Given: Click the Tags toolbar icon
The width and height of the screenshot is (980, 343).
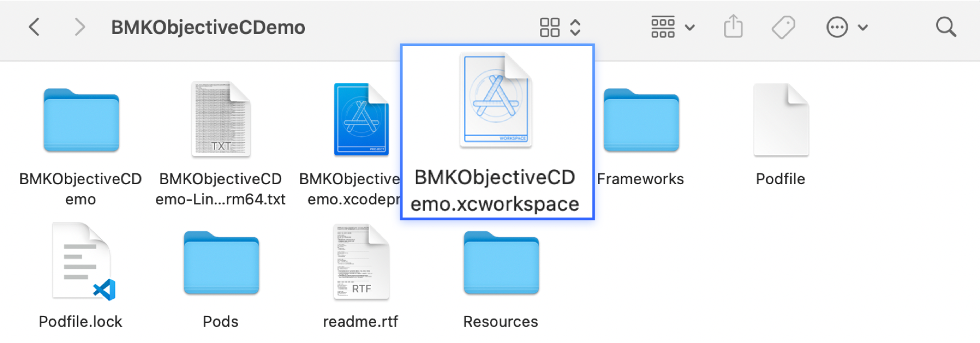Looking at the screenshot, I should coord(783,27).
